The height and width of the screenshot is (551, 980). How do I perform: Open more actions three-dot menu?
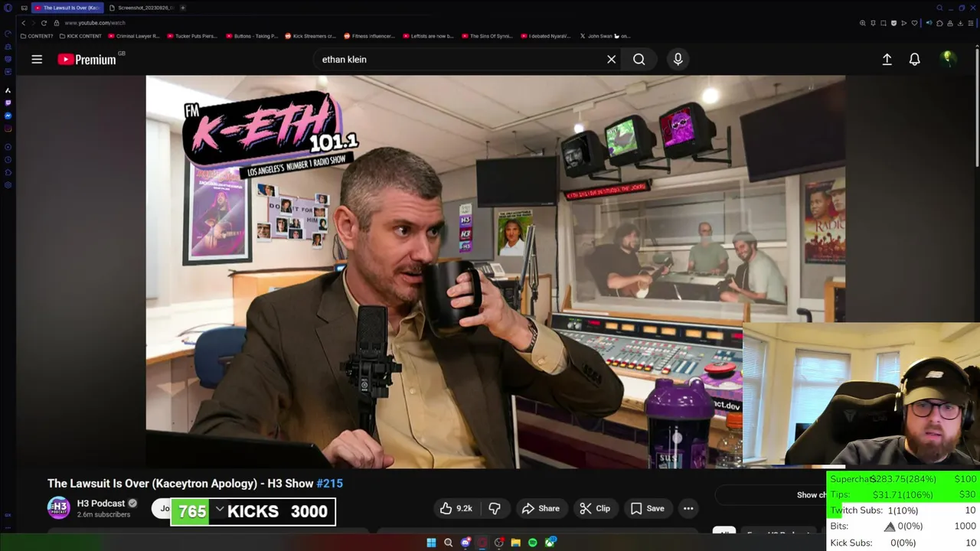point(688,508)
